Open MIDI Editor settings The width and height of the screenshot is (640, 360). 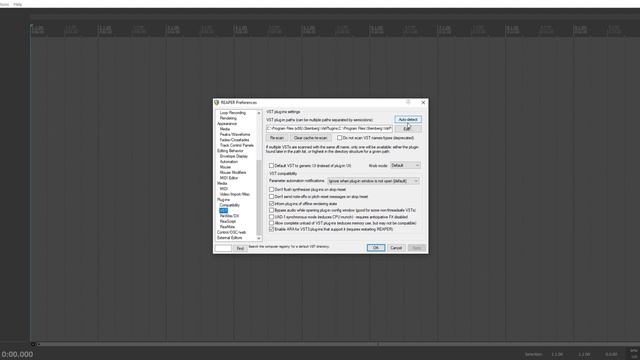coord(229,178)
